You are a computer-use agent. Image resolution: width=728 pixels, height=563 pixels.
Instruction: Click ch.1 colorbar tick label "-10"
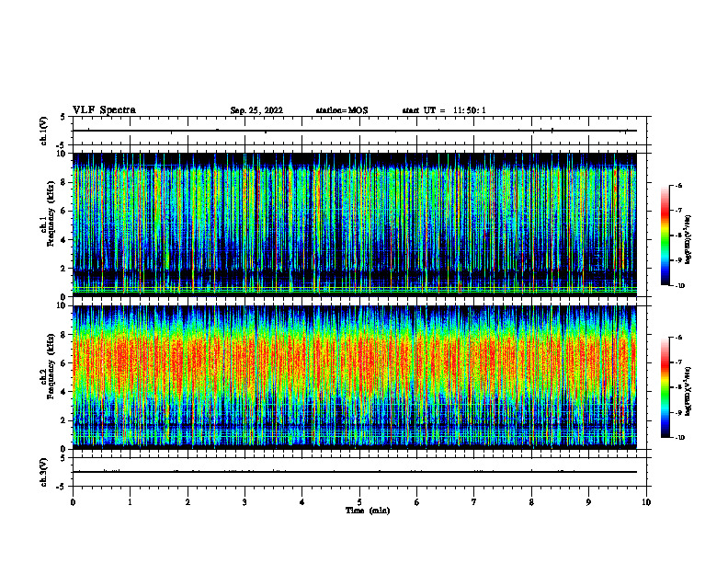[680, 285]
